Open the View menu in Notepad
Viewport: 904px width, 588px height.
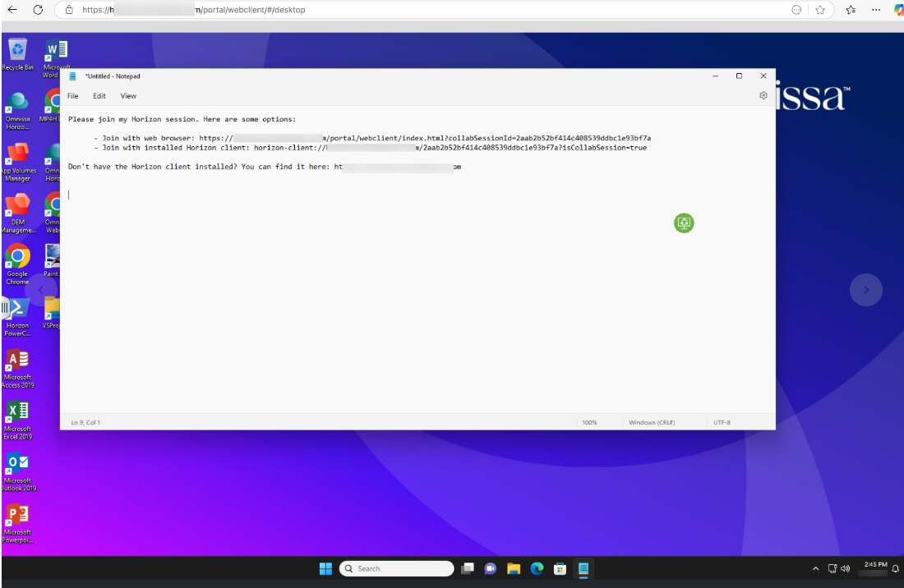pos(128,96)
